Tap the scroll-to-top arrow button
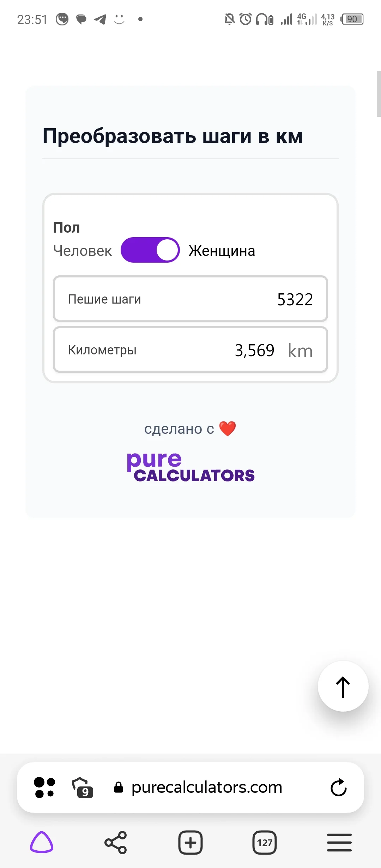This screenshot has height=868, width=381. (343, 686)
